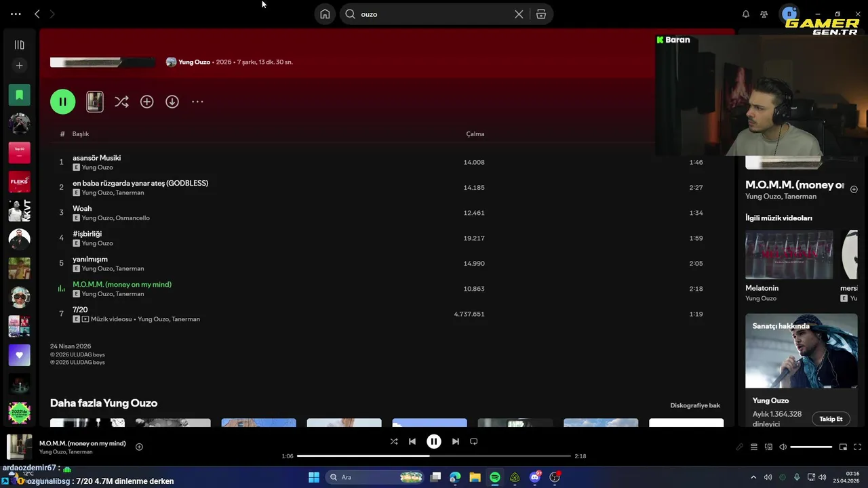Open the green bookmark item in sidebar
868x488 pixels.
(19, 95)
